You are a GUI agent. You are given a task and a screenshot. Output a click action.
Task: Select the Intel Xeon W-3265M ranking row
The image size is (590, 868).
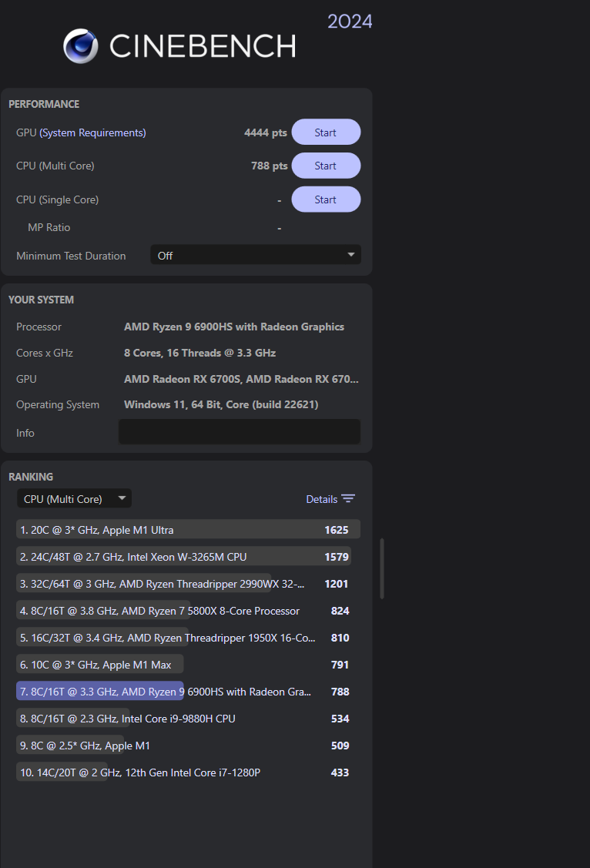188,557
